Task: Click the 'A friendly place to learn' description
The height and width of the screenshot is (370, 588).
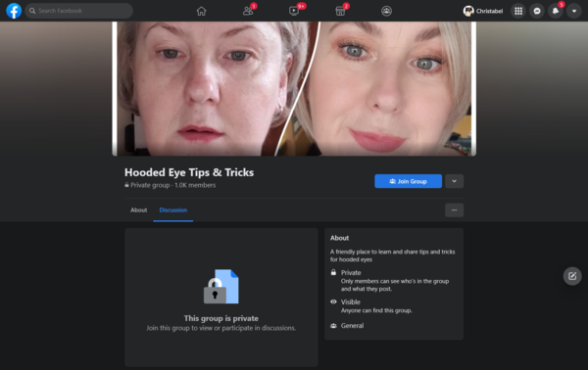Action: click(x=392, y=255)
